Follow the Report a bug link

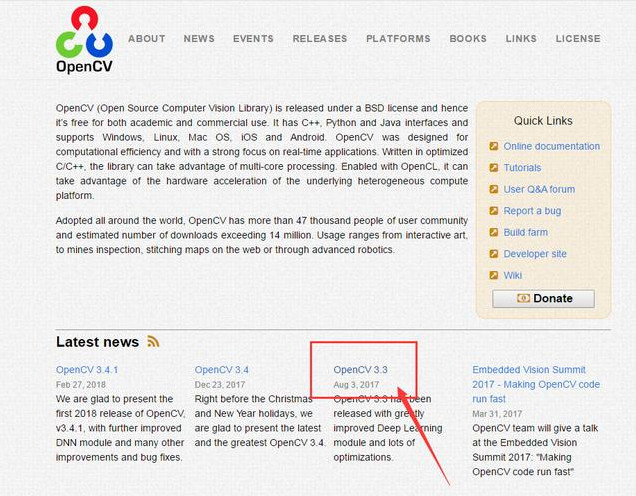(x=532, y=211)
